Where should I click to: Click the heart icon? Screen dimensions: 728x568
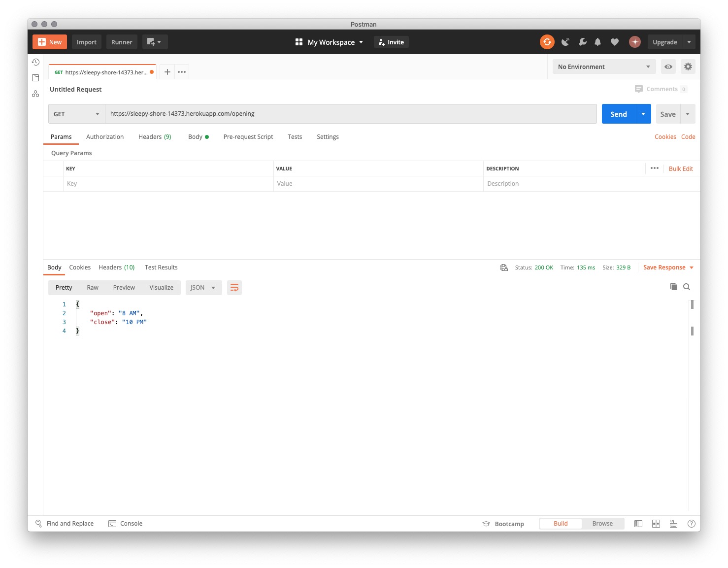pos(614,42)
